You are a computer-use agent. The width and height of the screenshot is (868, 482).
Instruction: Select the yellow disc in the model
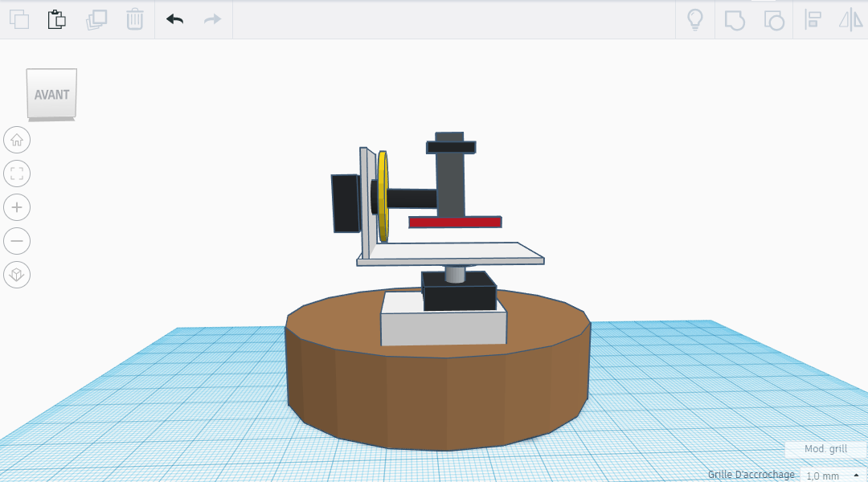383,197
